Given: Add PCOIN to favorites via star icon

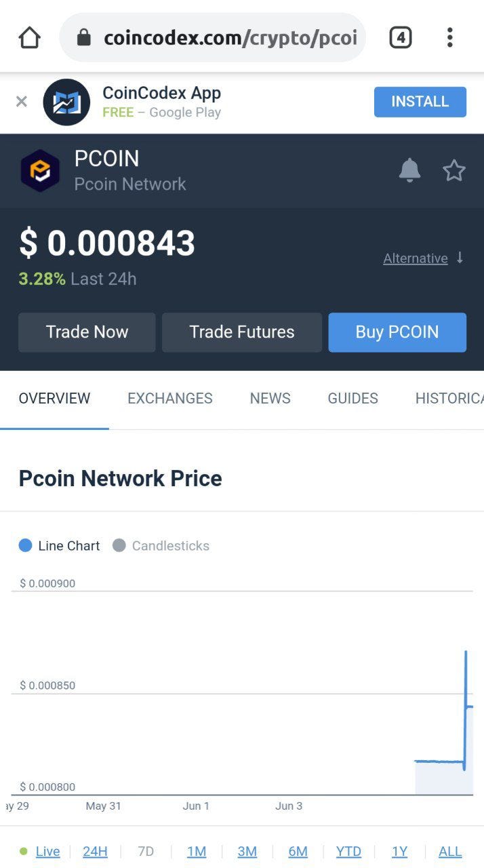Looking at the screenshot, I should point(454,170).
